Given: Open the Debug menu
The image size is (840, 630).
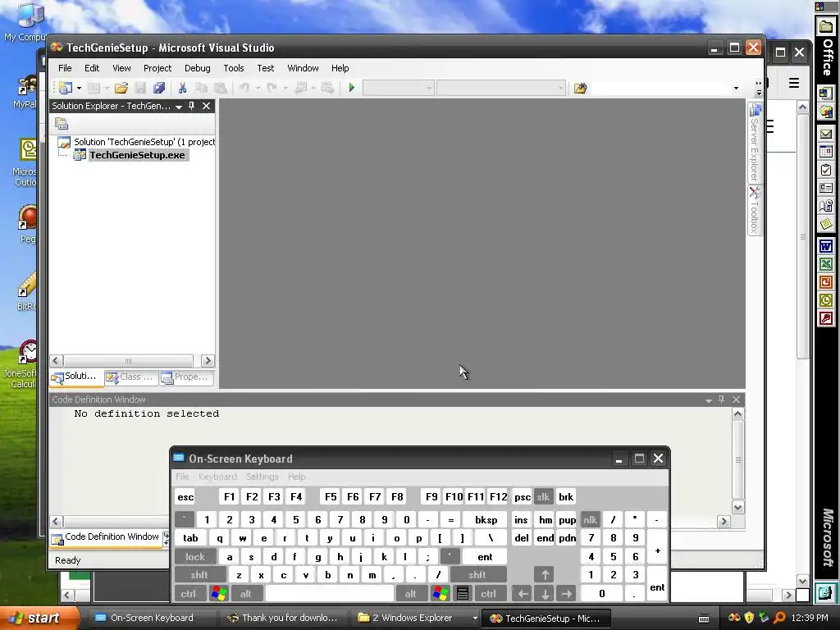Looking at the screenshot, I should [197, 68].
